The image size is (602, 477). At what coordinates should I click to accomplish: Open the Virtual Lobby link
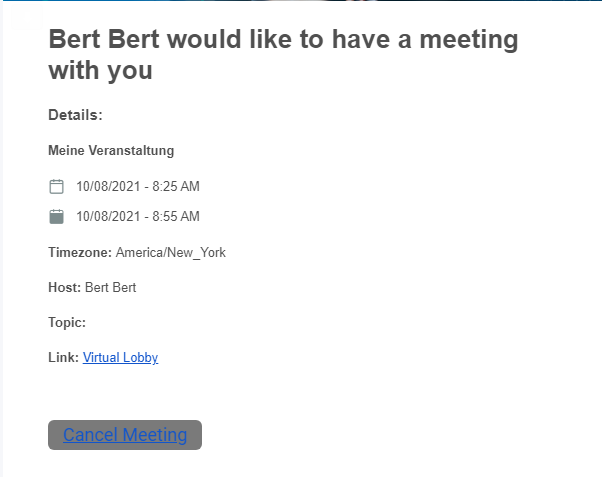(120, 358)
